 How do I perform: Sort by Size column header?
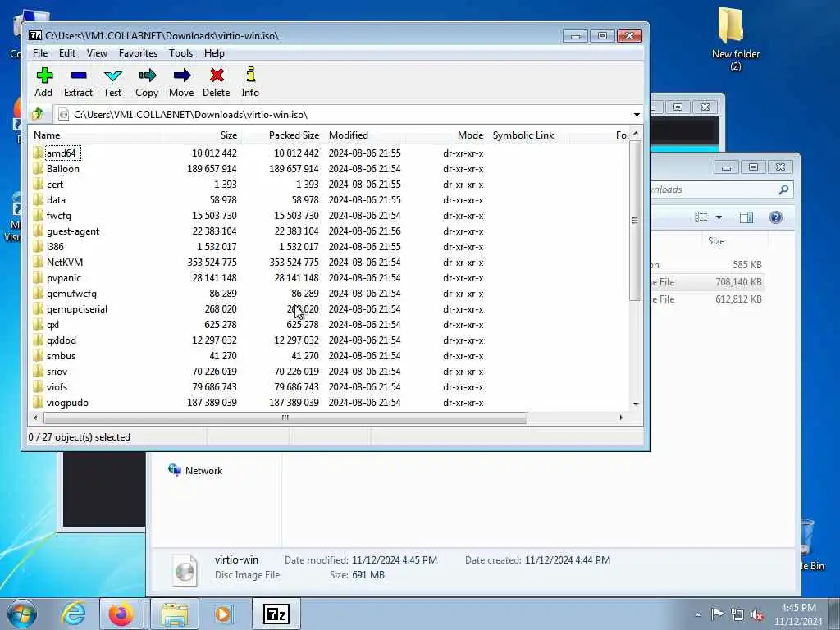(x=200, y=135)
